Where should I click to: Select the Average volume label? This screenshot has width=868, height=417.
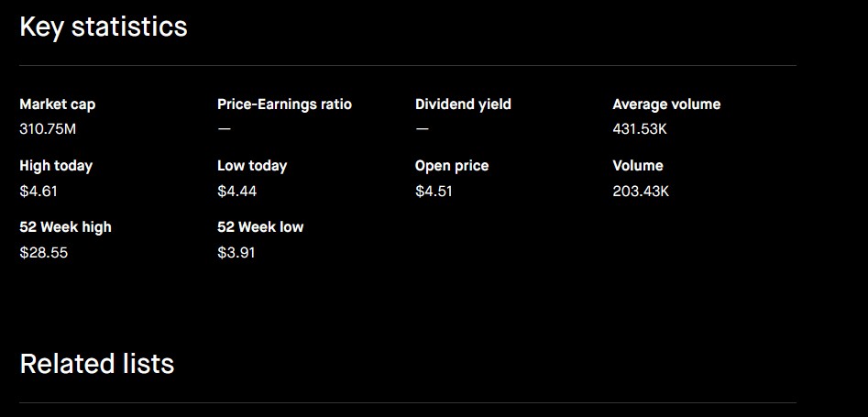pos(666,104)
